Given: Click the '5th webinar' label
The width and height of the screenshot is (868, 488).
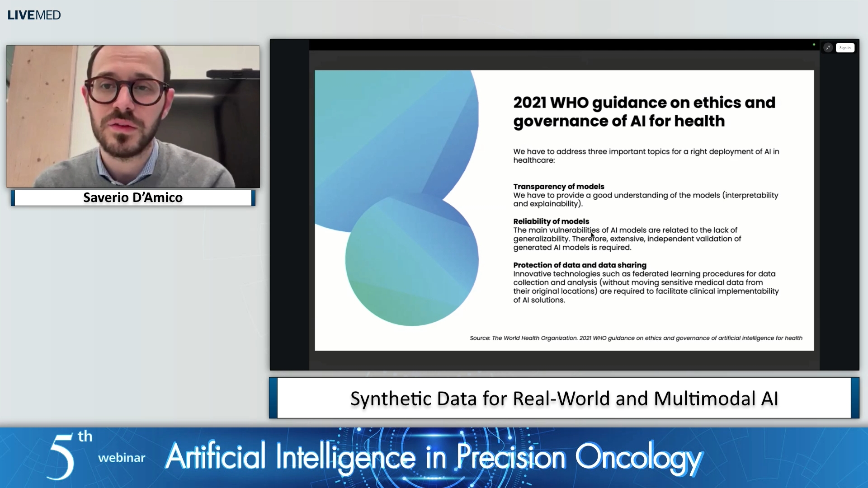Looking at the screenshot, I should (96, 456).
